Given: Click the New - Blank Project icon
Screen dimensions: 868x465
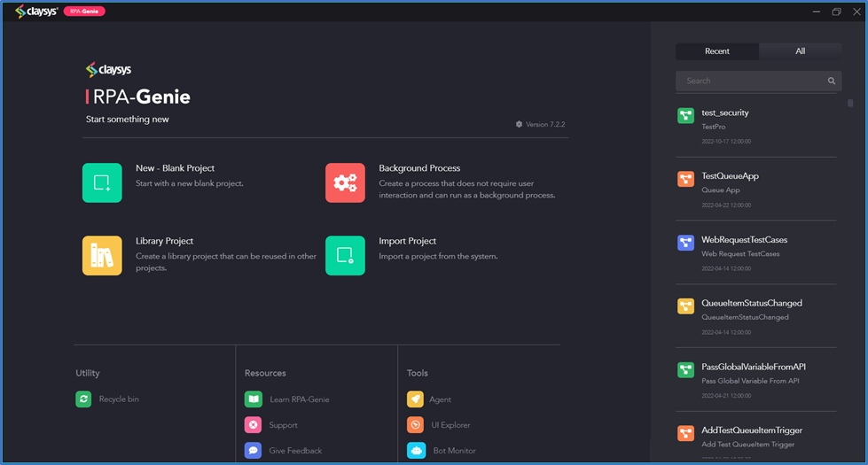Looking at the screenshot, I should coord(102,182).
